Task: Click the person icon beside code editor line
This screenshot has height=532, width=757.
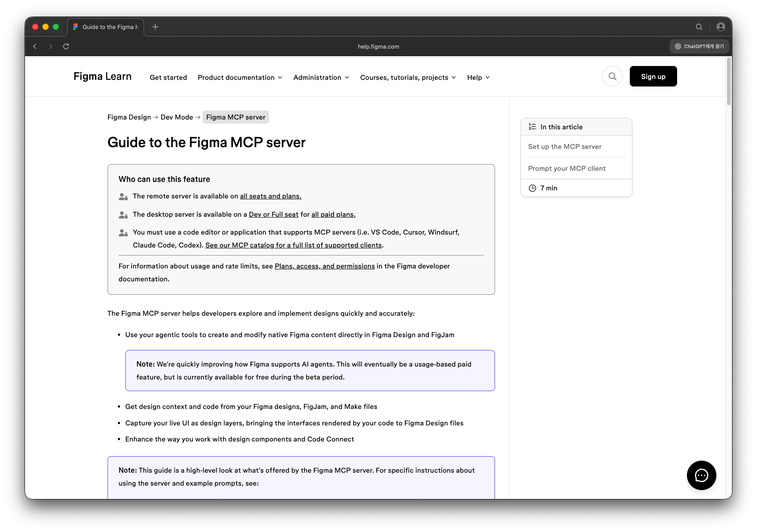Action: point(123,233)
